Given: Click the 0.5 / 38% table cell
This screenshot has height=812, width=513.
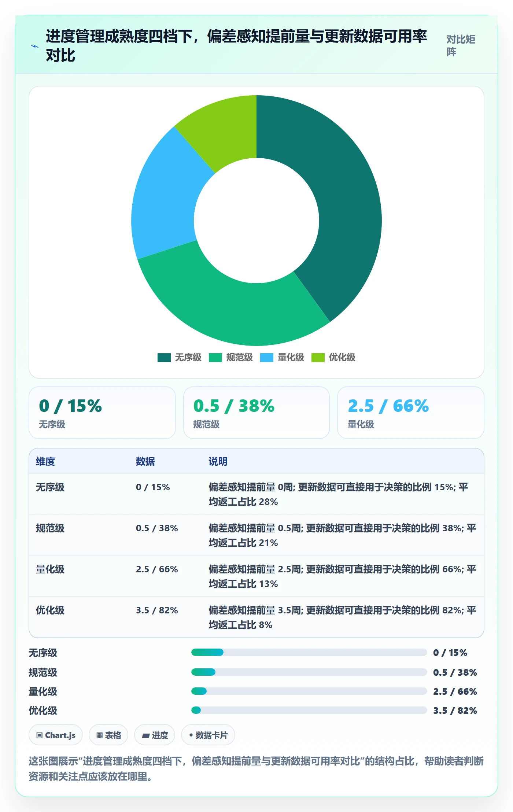Looking at the screenshot, I should click(x=157, y=528).
